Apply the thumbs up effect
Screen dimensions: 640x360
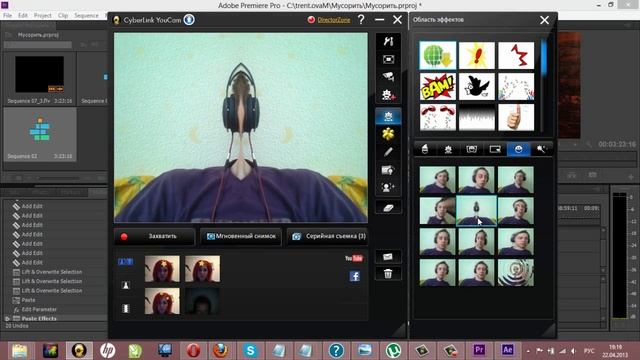pos(516,117)
